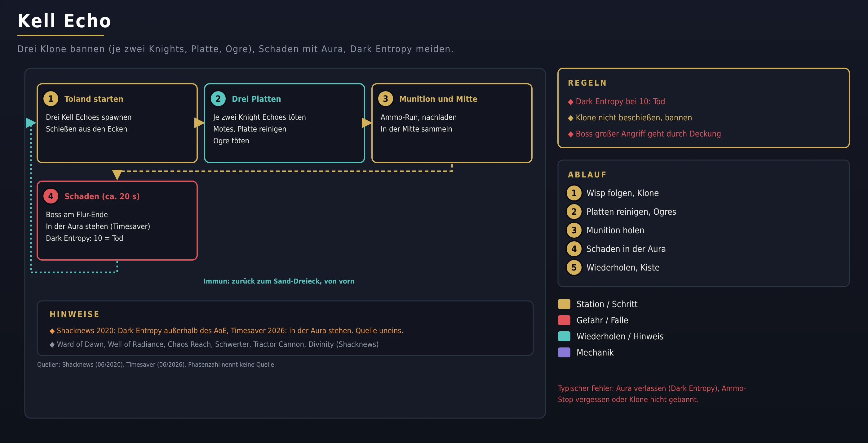This screenshot has height=443, width=868.
Task: Select Ablauf badge 5 next to Wiederholen, Kiste
Action: point(574,267)
